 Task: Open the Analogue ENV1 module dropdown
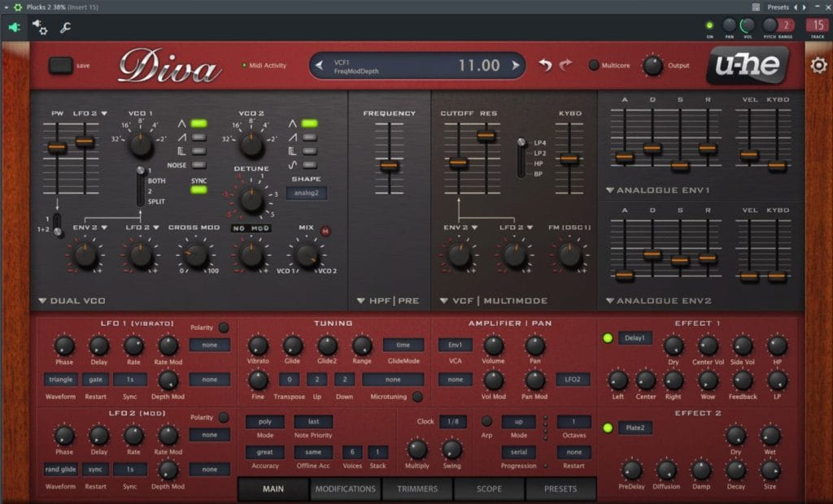[610, 191]
